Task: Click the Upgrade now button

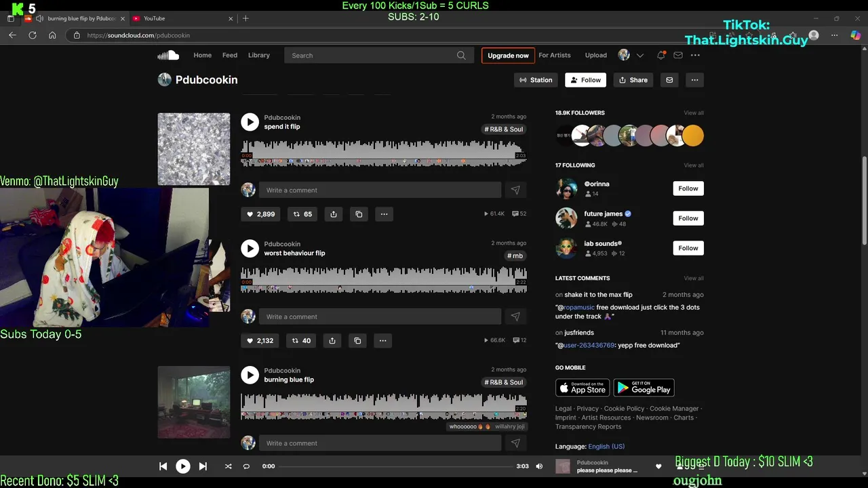Action: pyautogui.click(x=508, y=56)
